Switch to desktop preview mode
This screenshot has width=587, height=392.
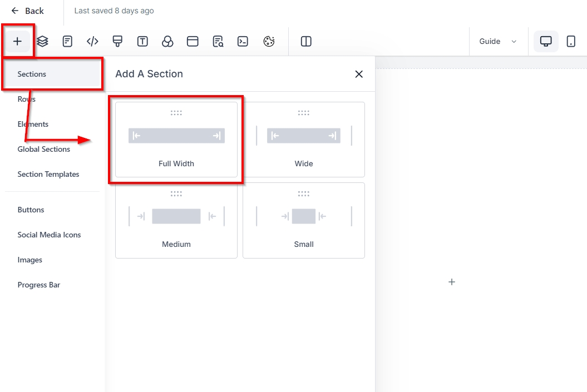(x=546, y=41)
